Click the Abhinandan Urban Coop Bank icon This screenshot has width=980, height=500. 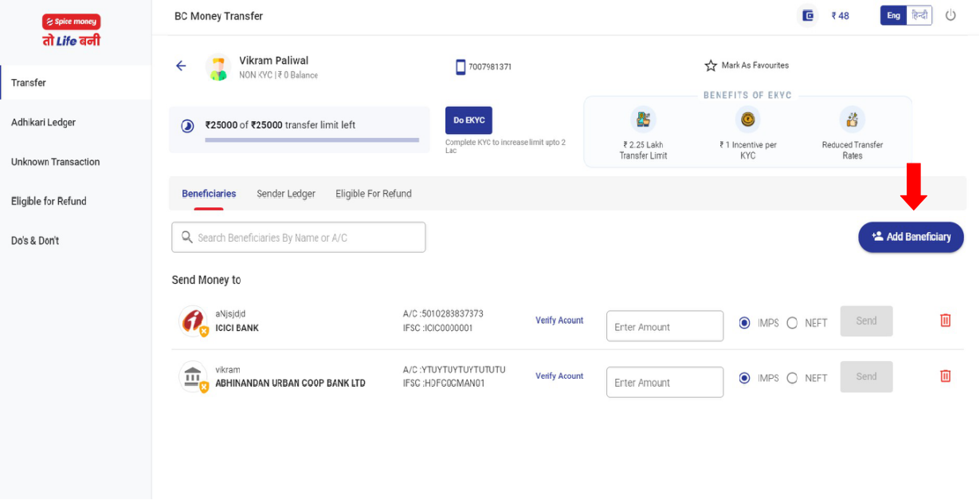click(x=193, y=376)
